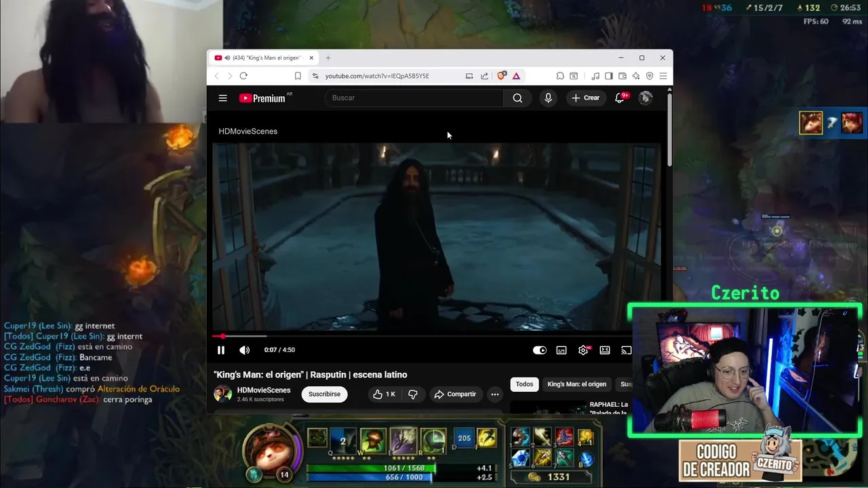Select the King's Man: el origen chip
868x488 pixels.
(577, 384)
